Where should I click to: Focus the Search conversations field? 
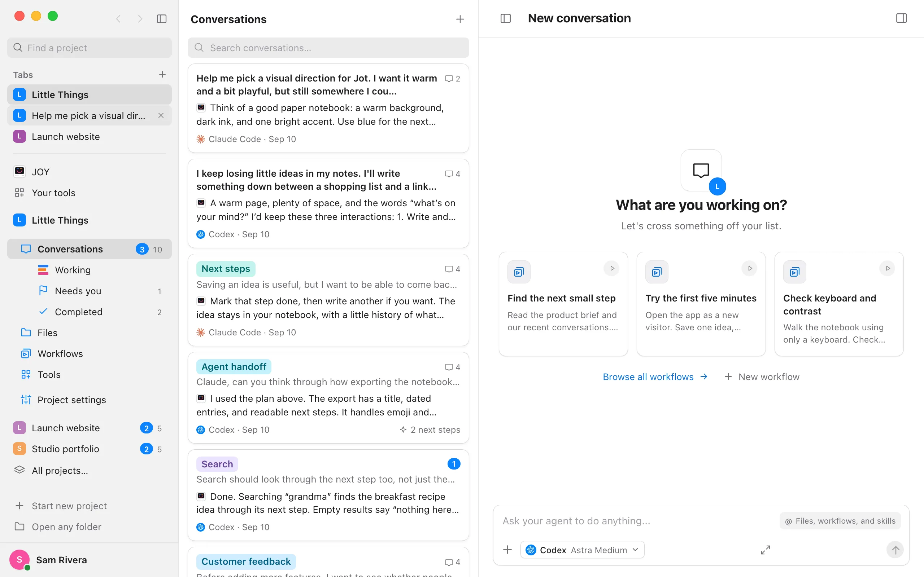[x=328, y=48]
